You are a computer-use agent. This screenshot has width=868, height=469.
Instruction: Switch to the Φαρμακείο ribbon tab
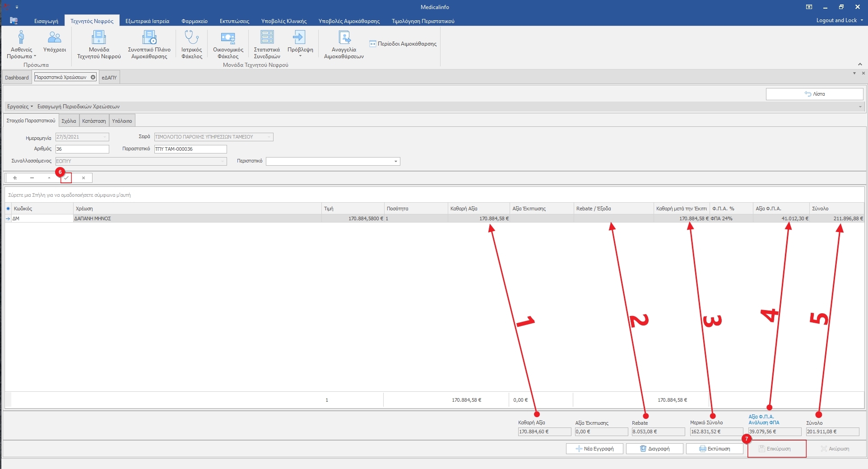pos(194,21)
